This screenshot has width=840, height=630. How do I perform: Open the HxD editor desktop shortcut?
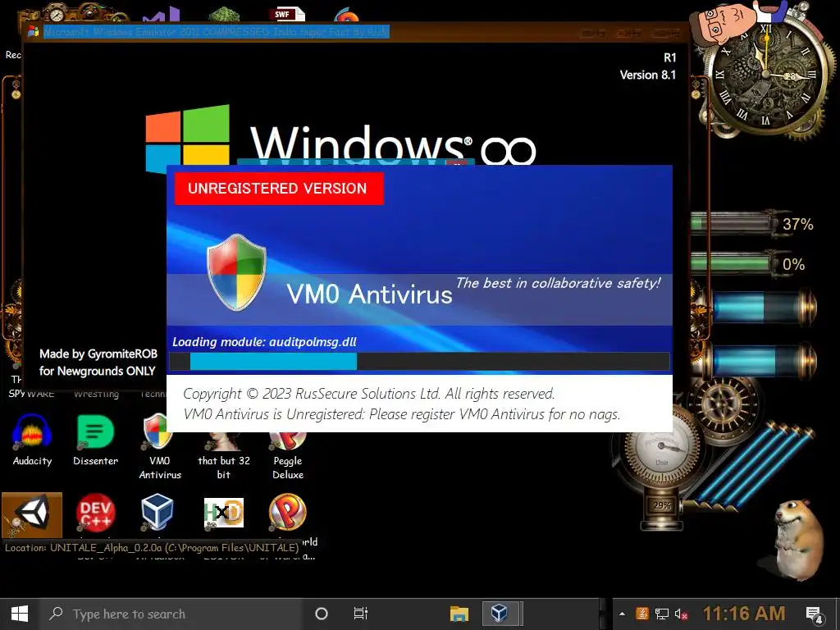point(224,513)
